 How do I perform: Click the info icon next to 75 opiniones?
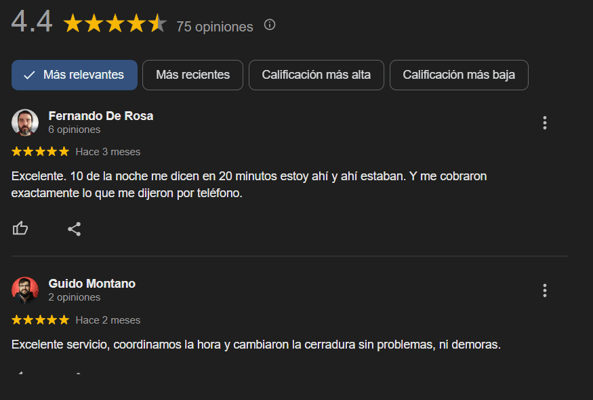tap(269, 25)
